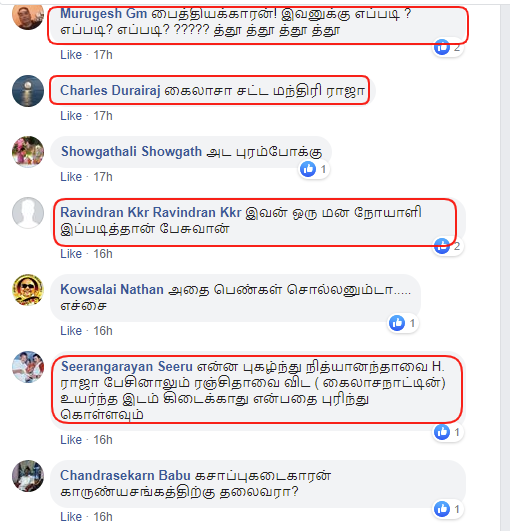Open Chandrasekarn Babu profile picture
Image resolution: width=510 pixels, height=531 pixels.
pos(28,476)
